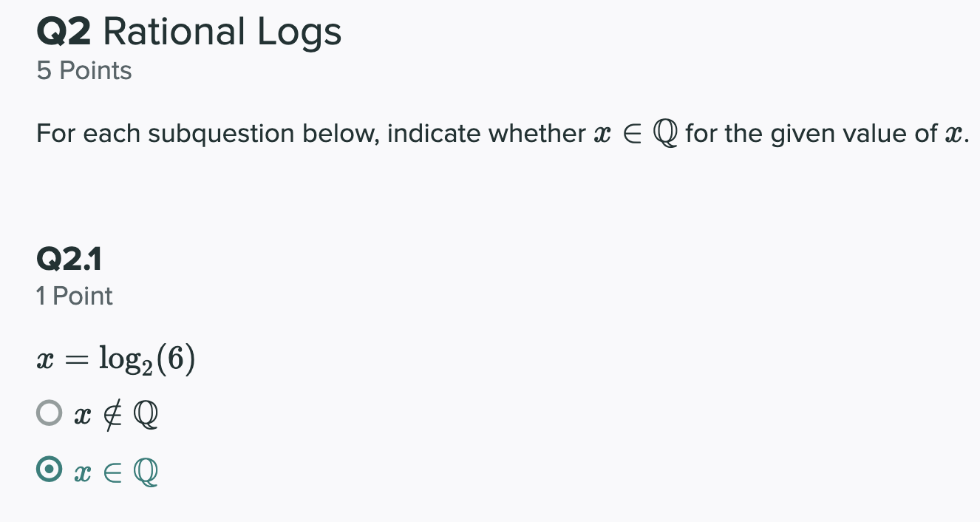Click the "5 Points" label under Q2
980x522 pixels.
(83, 71)
